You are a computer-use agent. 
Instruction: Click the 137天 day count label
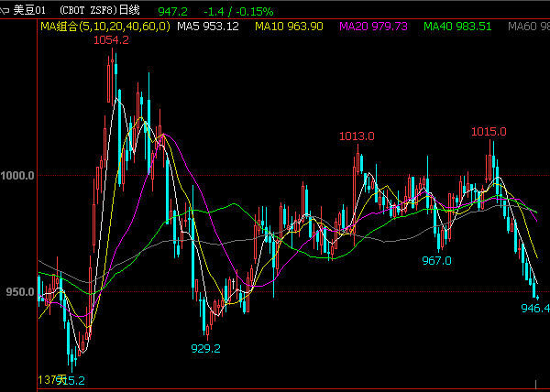point(52,379)
